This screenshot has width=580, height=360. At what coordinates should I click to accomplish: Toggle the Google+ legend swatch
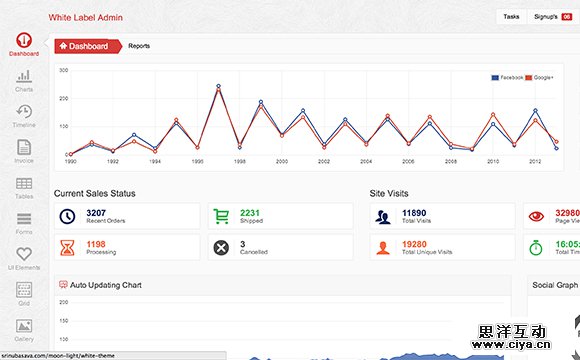point(529,78)
